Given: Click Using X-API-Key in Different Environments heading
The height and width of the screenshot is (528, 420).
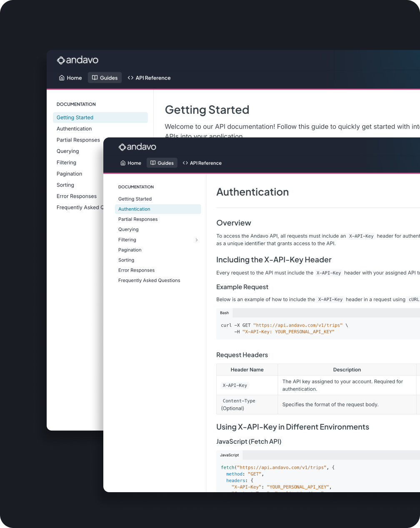Looking at the screenshot, I should click(x=292, y=427).
